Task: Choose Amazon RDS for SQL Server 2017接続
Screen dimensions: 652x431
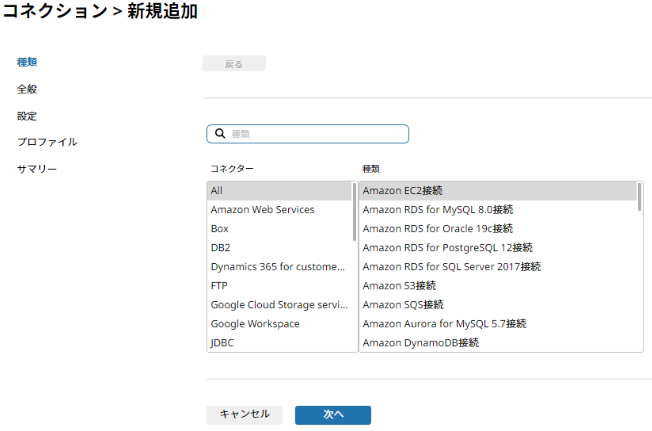Action: point(498,267)
